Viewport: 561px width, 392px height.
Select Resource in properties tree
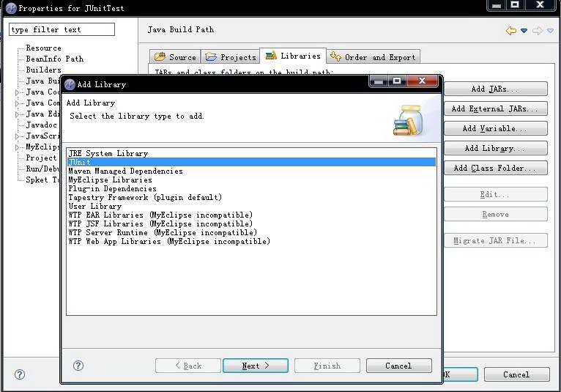coord(43,48)
